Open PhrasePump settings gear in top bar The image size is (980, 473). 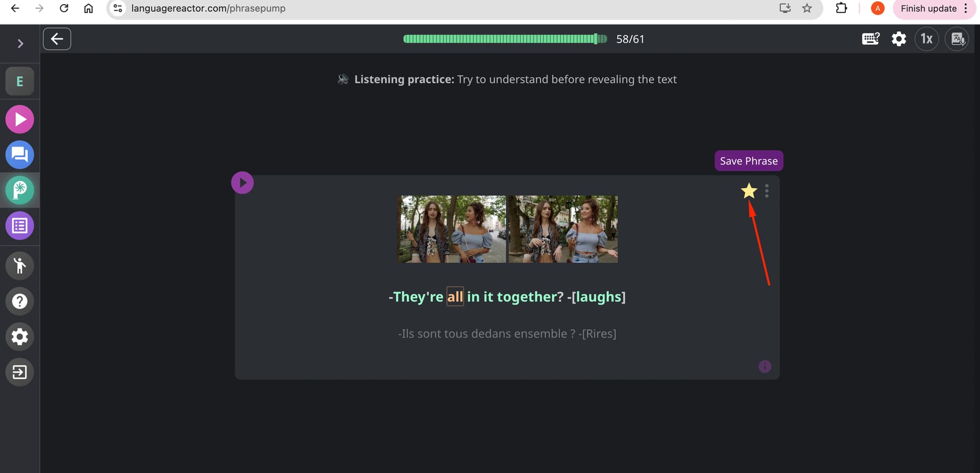[x=899, y=39]
